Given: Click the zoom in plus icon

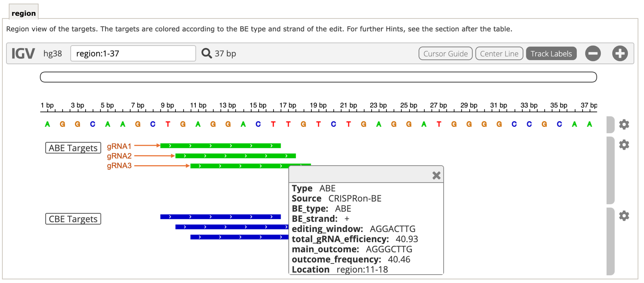Looking at the screenshot, I should 620,53.
